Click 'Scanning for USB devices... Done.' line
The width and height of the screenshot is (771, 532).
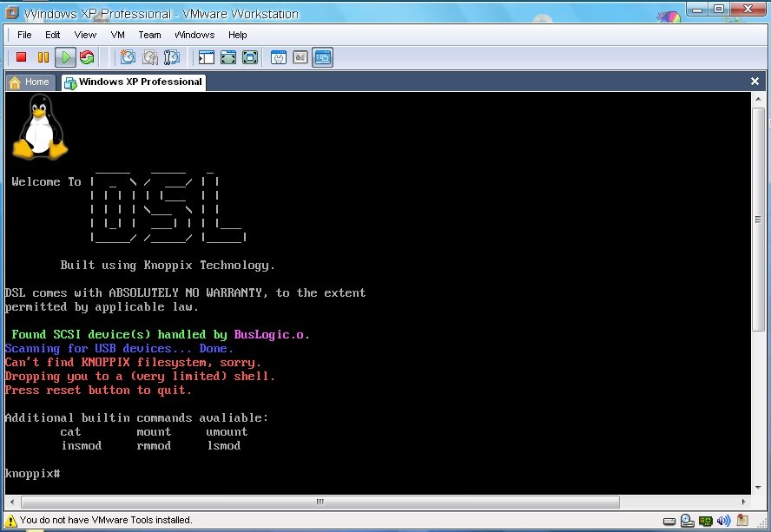point(120,349)
